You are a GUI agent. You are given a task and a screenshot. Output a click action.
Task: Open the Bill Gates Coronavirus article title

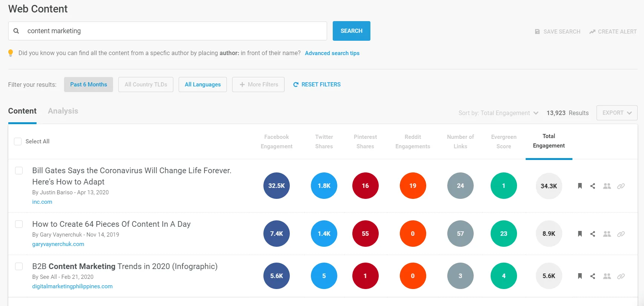132,176
